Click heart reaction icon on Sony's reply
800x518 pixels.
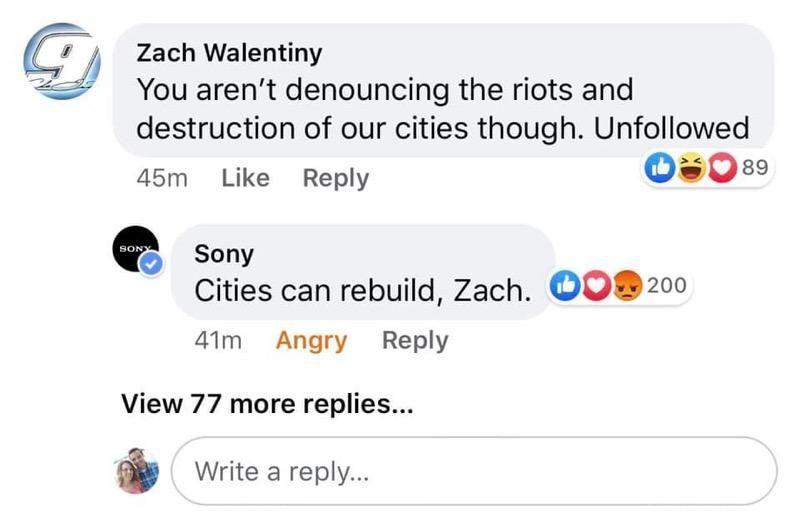pos(596,285)
